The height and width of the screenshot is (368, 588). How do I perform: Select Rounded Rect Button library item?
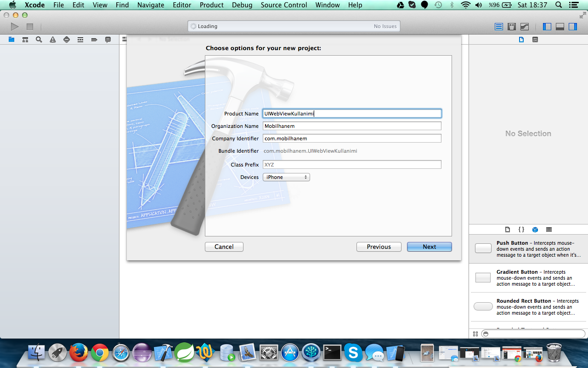pyautogui.click(x=527, y=307)
